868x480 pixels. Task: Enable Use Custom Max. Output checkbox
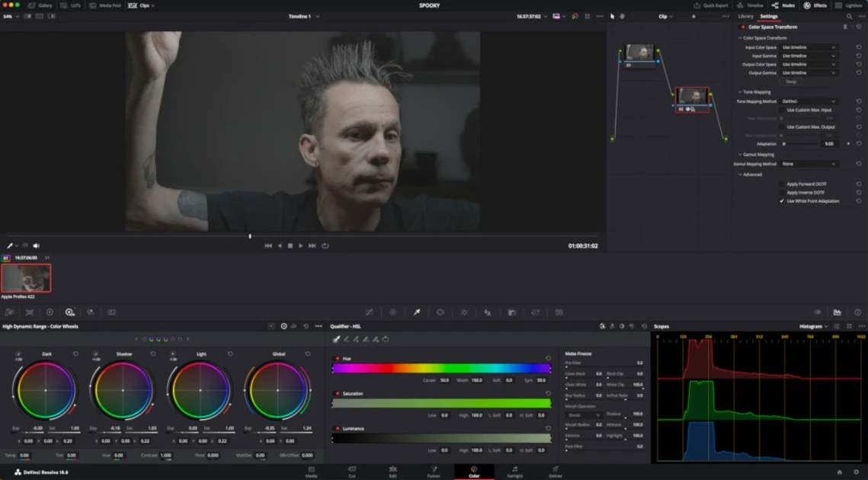tap(782, 127)
